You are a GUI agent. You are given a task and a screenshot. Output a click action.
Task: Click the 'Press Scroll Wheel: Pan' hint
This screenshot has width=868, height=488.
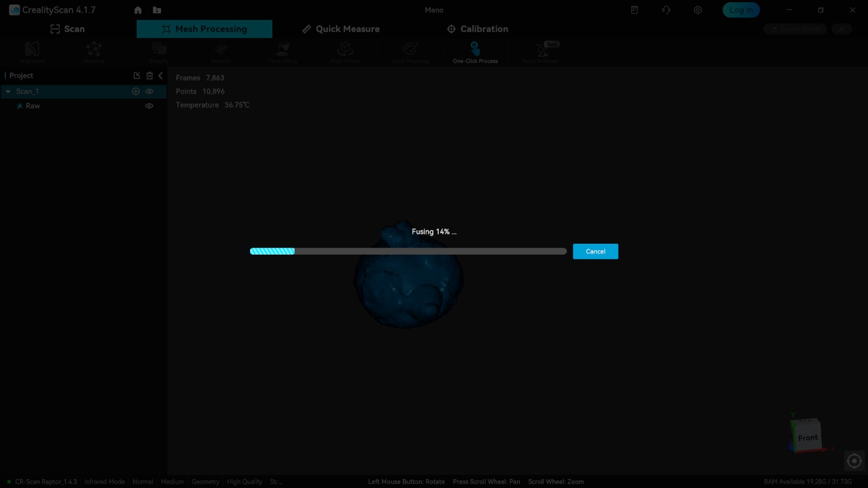487,481
